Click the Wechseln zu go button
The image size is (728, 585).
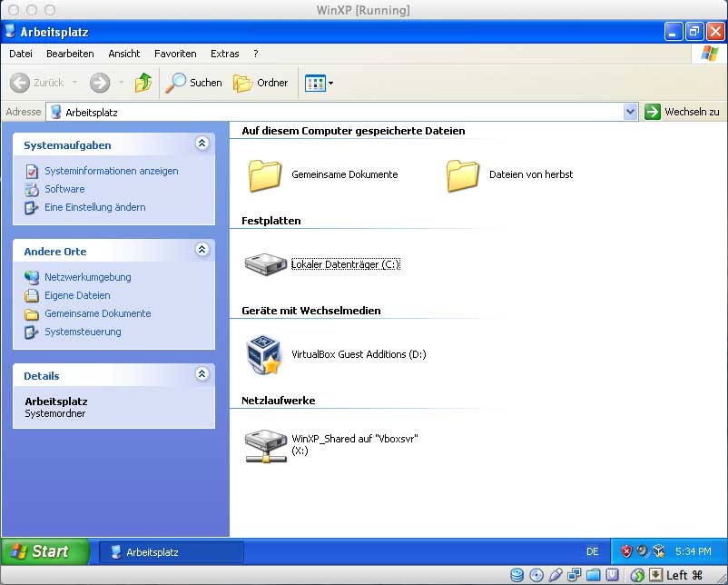[682, 112]
